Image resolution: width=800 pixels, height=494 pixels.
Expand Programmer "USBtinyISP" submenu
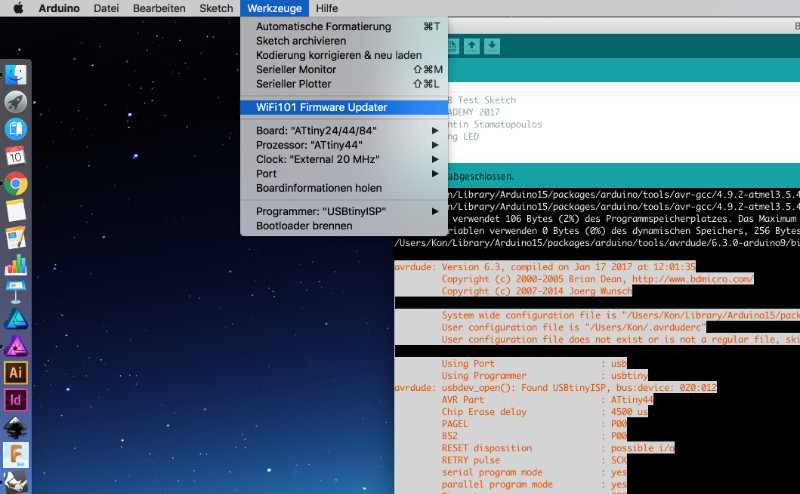(x=344, y=211)
